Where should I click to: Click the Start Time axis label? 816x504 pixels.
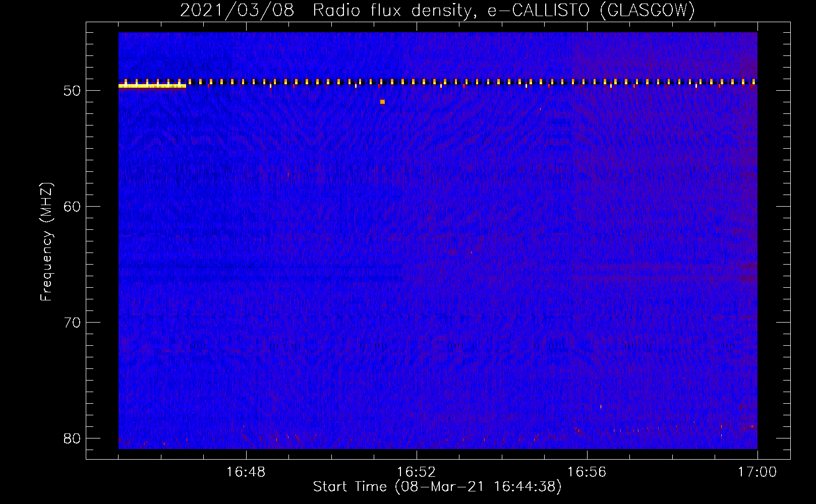click(437, 487)
